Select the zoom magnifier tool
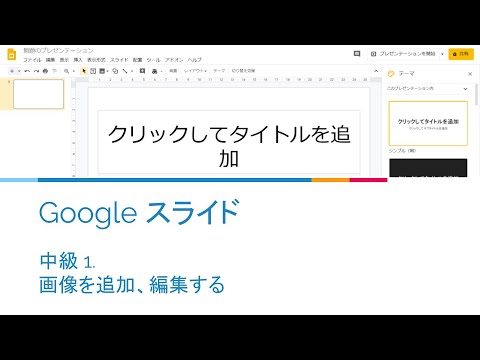The width and height of the screenshot is (480, 360). point(66,71)
